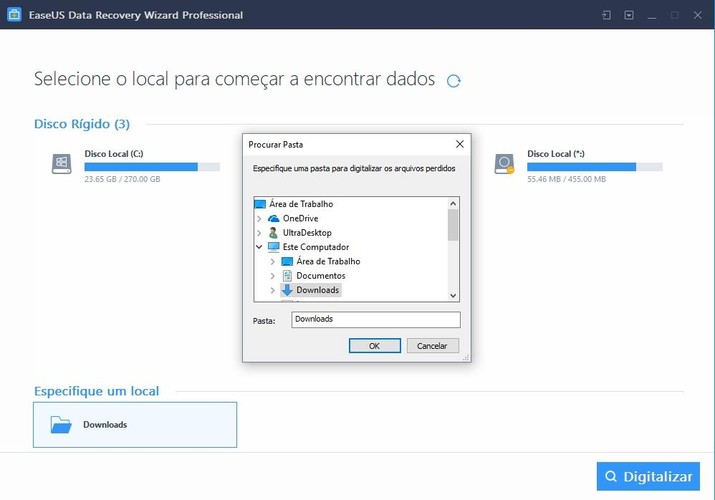
Task: Click the folder tree scroll up arrow
Action: 453,203
